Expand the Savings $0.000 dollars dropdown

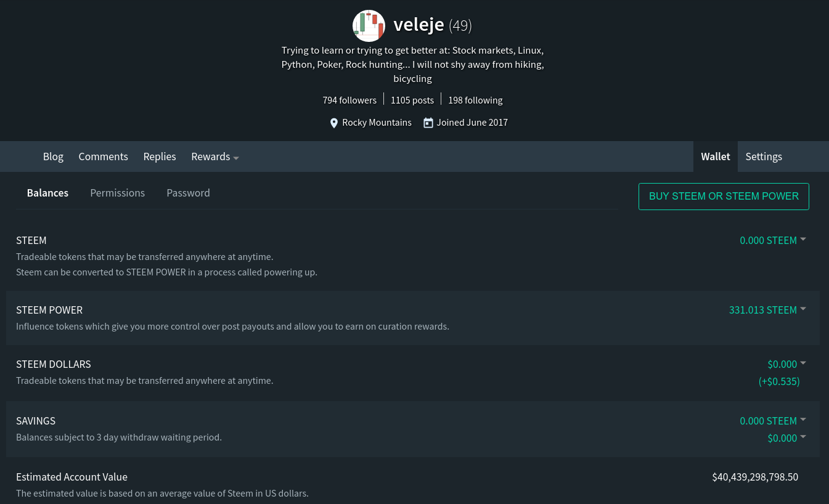pos(786,438)
